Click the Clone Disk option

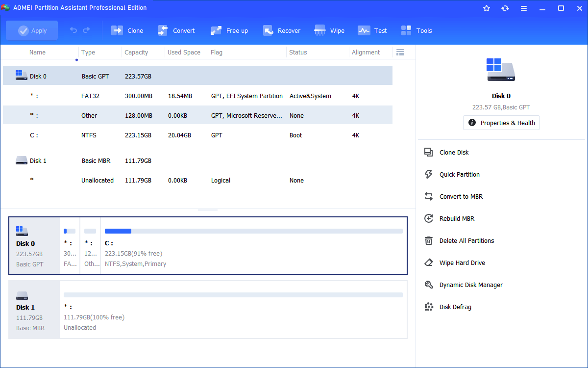pos(454,153)
